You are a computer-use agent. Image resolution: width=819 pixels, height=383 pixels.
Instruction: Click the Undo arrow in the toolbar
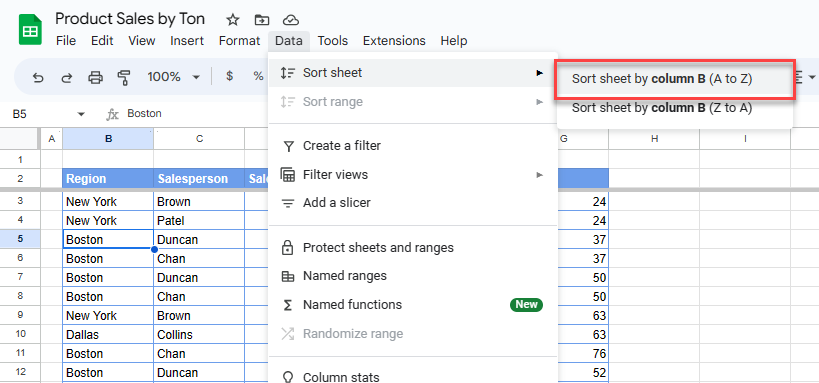click(38, 77)
